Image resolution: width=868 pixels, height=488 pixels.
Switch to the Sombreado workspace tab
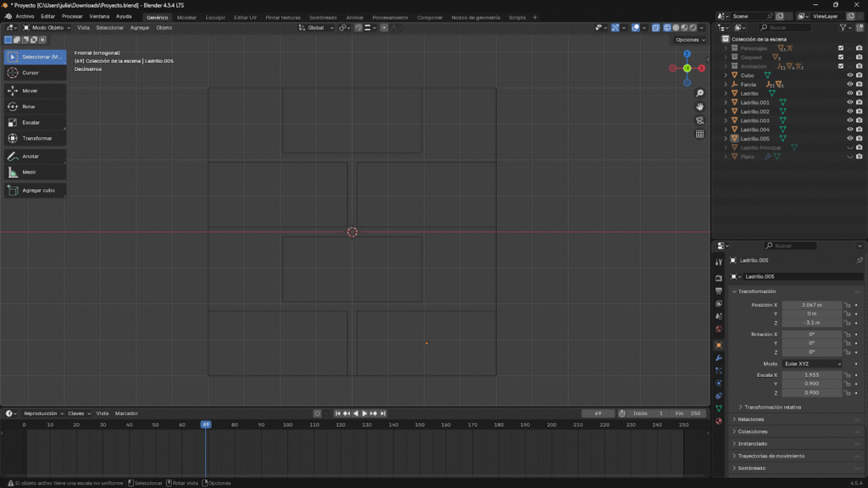click(322, 17)
